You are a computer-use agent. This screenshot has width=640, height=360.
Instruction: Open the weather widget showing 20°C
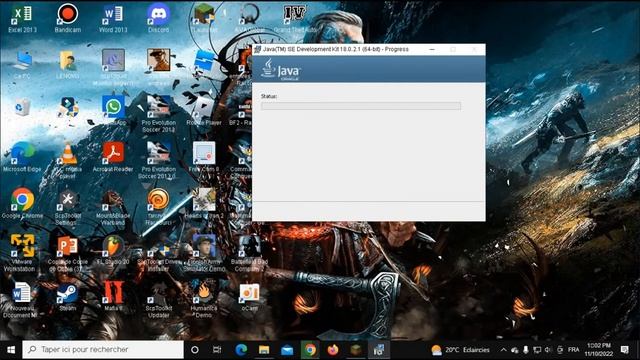pos(460,350)
